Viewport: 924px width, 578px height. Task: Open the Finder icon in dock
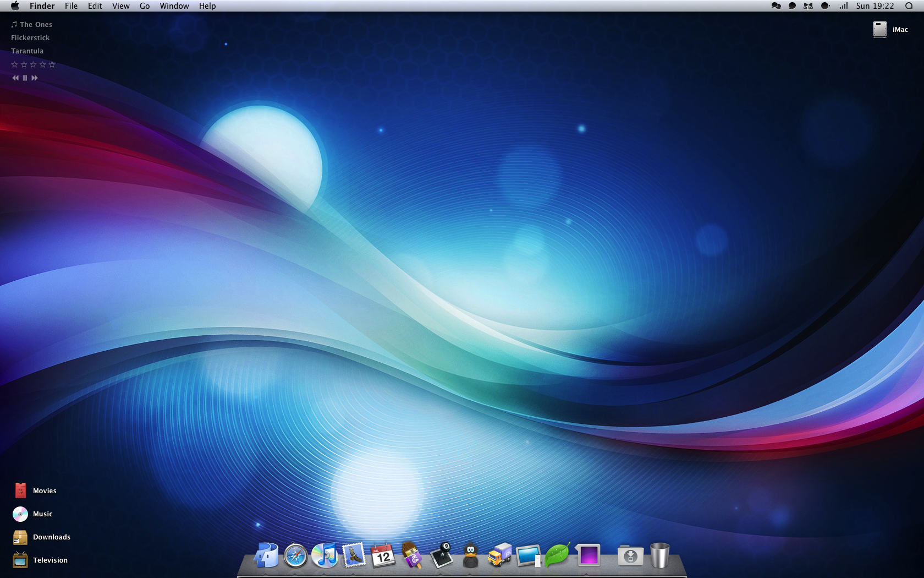point(267,555)
